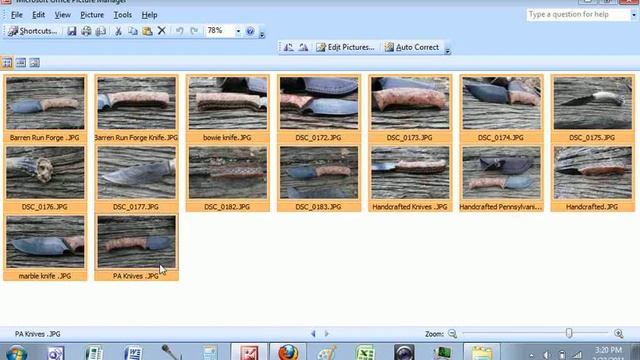Click the Copy icon in the toolbar
The image size is (640, 360).
(133, 31)
